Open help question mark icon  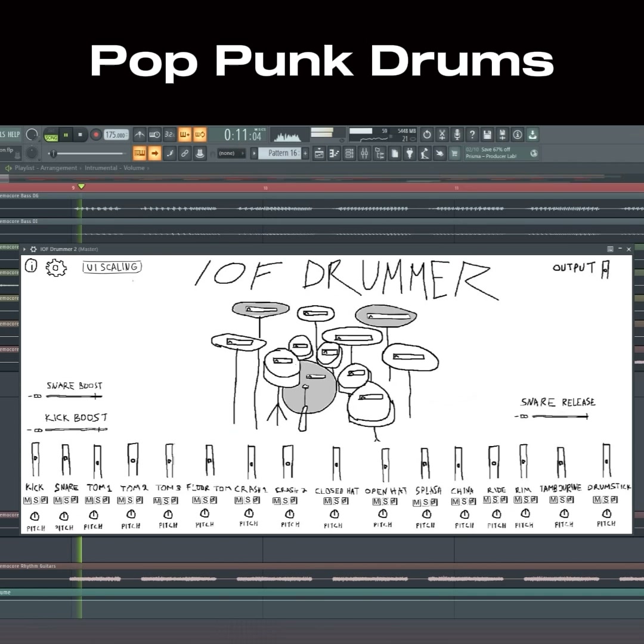tap(472, 134)
